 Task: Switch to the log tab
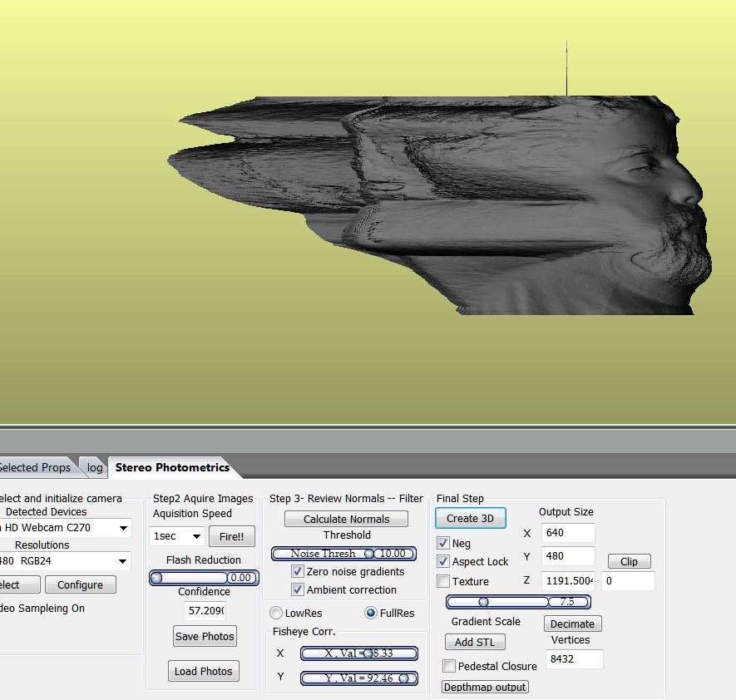[95, 467]
